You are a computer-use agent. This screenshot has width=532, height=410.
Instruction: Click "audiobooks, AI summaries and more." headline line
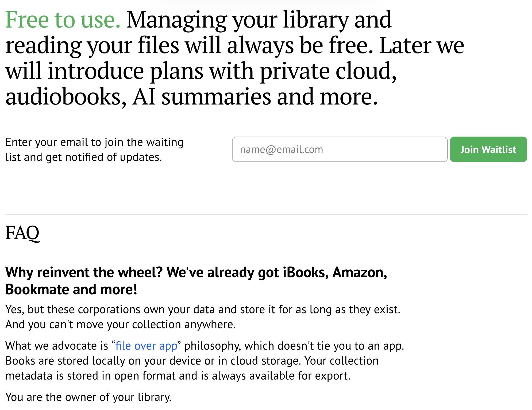[x=191, y=97]
